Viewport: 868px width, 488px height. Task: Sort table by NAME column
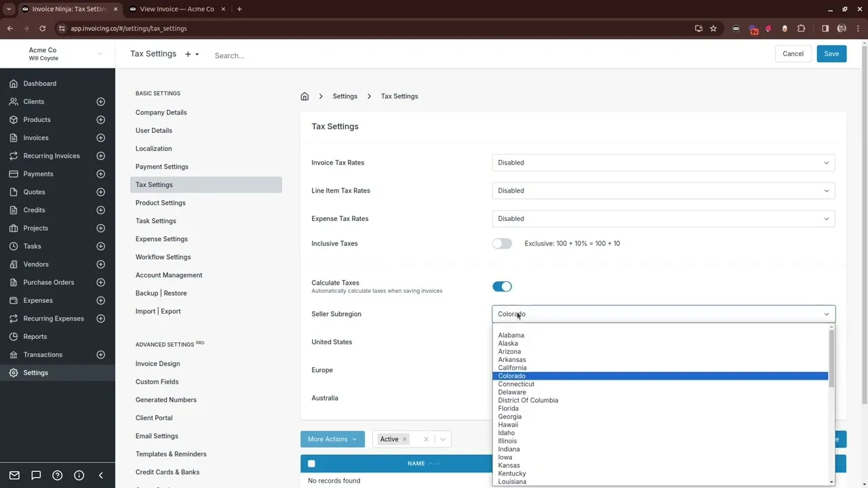pos(416,464)
